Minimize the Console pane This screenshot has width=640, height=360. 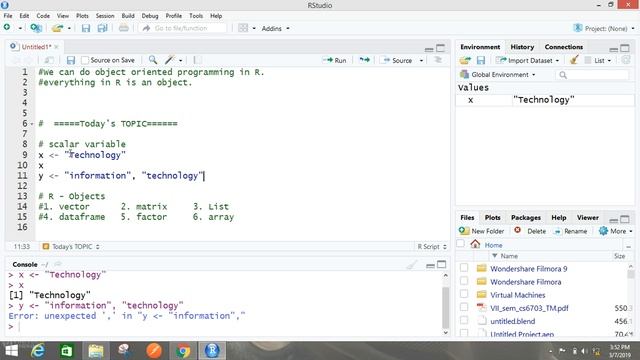tap(430, 265)
